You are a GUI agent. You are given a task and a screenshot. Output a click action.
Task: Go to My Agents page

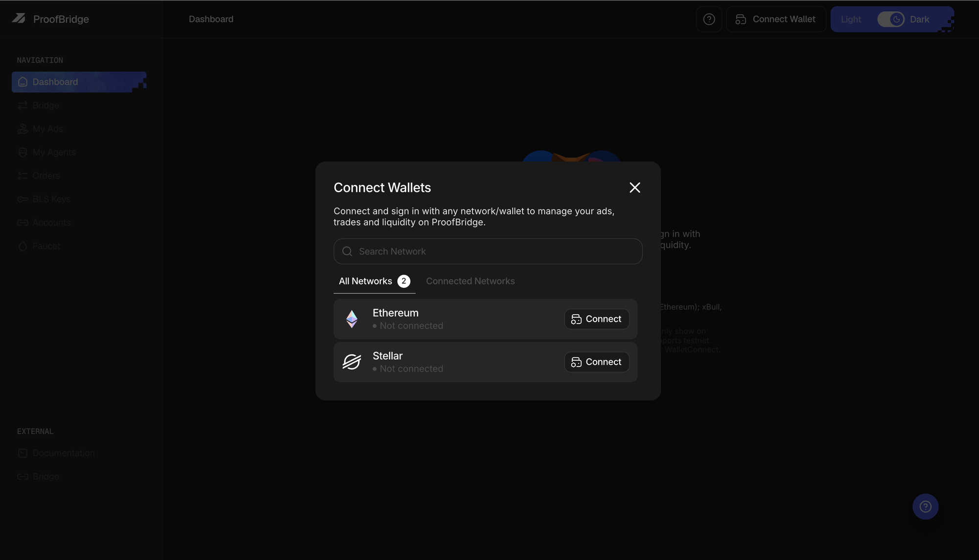(x=79, y=152)
